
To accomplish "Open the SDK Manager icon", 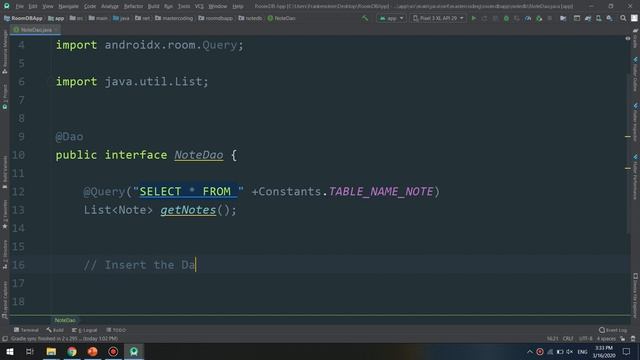I will point(609,18).
